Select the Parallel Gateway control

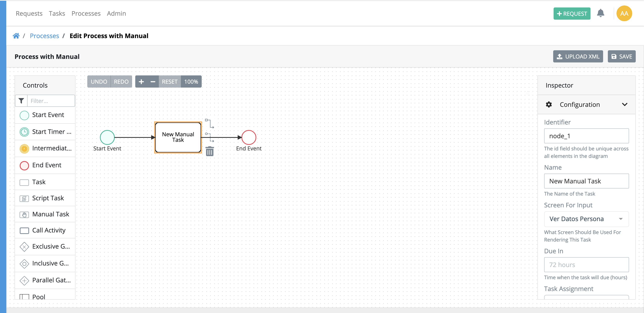click(x=45, y=280)
